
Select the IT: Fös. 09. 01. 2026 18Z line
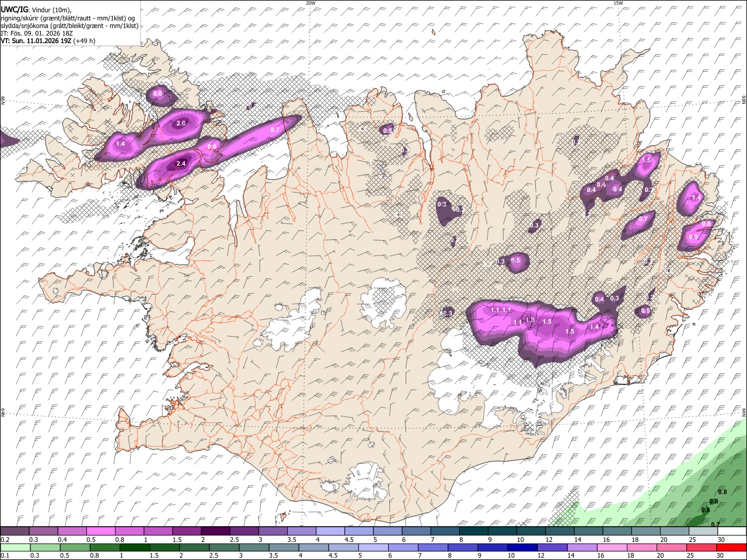[36, 33]
